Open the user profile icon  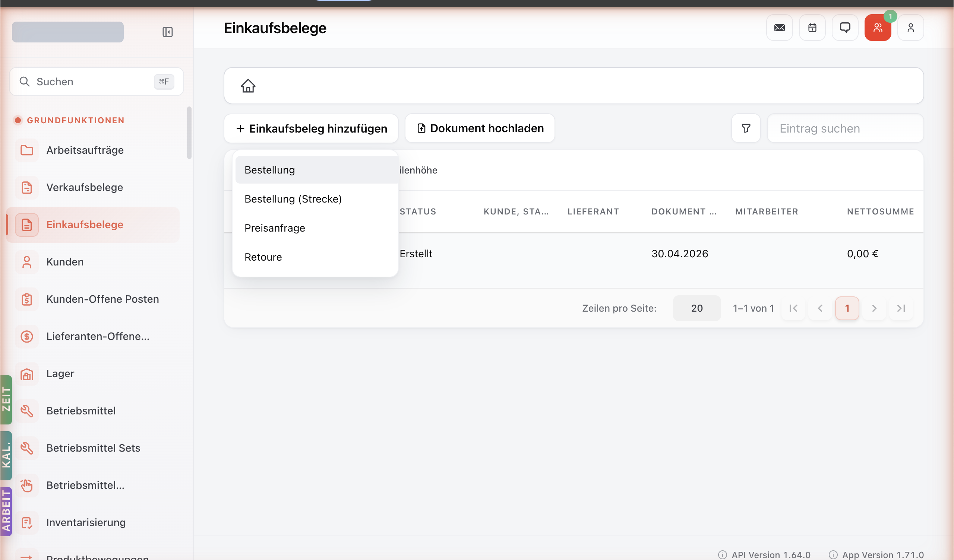pyautogui.click(x=910, y=28)
